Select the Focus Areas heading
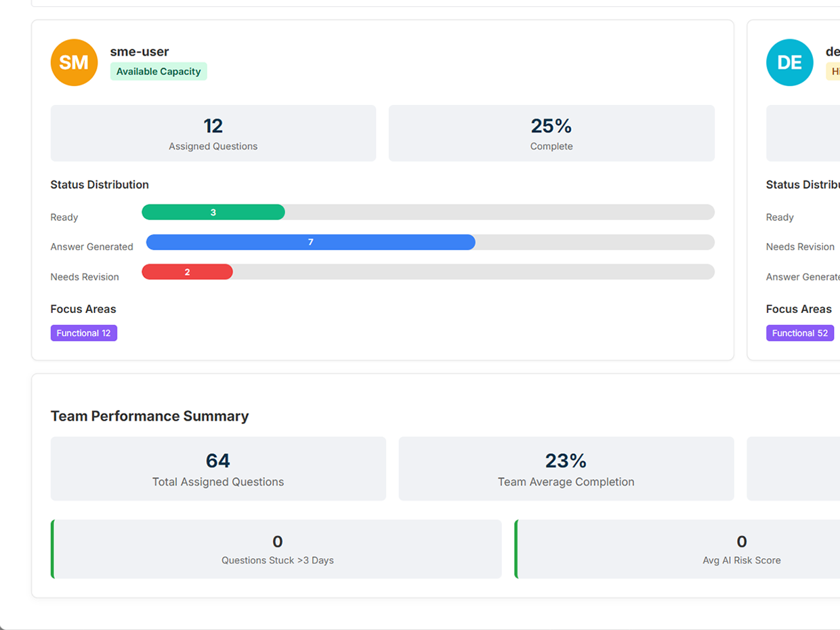Viewport: 840px width, 630px height. click(x=83, y=309)
